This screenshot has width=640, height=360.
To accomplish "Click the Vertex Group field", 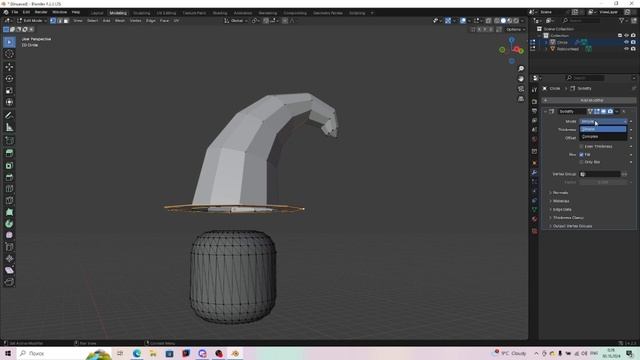I will (x=600, y=174).
